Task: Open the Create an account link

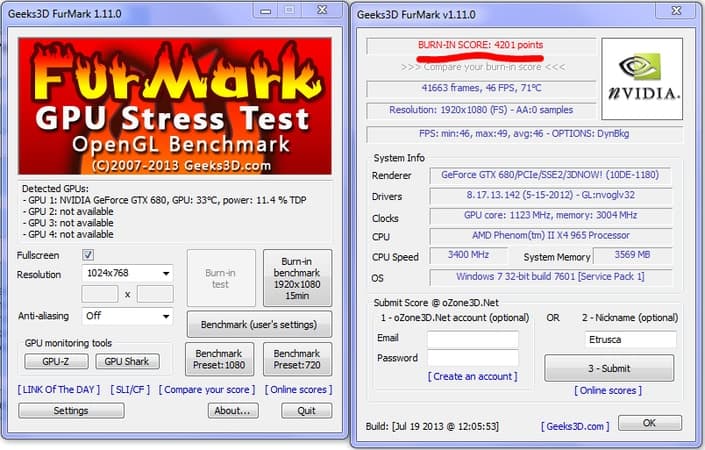Action: click(473, 377)
